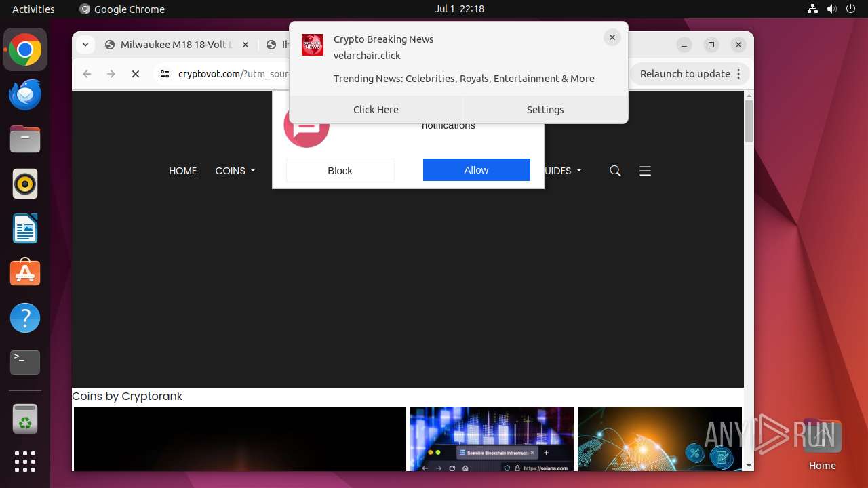The image size is (868, 488).
Task: Allow the site notifications prompt
Action: click(x=477, y=170)
